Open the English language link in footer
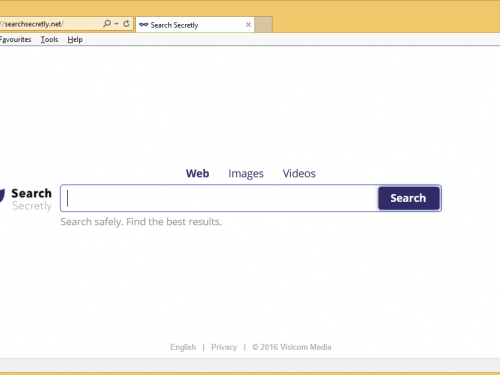The image size is (500, 375). (183, 347)
